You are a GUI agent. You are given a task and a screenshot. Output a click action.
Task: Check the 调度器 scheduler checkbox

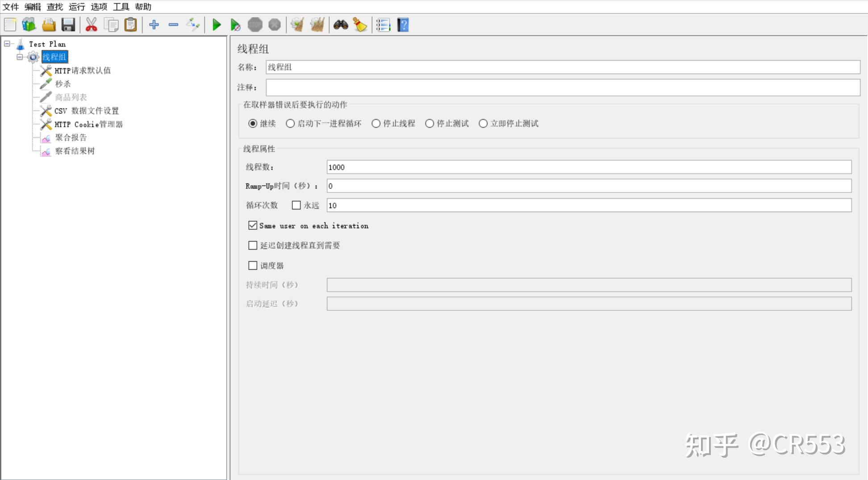253,265
